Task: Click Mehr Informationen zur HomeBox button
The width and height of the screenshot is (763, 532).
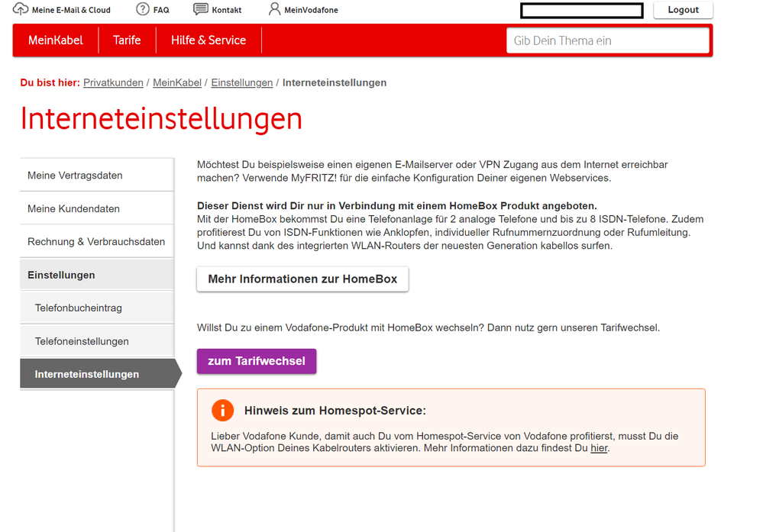Action: 302,279
